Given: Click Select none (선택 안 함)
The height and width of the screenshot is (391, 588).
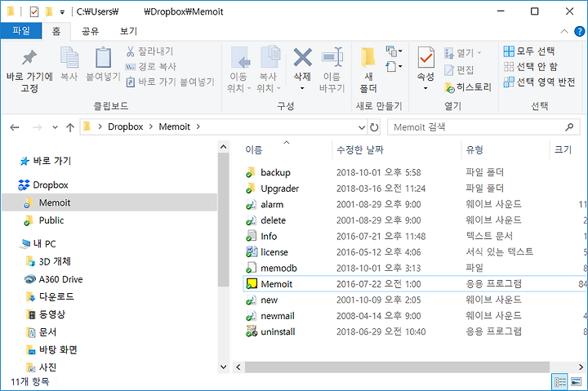Looking at the screenshot, I should click(x=531, y=67).
